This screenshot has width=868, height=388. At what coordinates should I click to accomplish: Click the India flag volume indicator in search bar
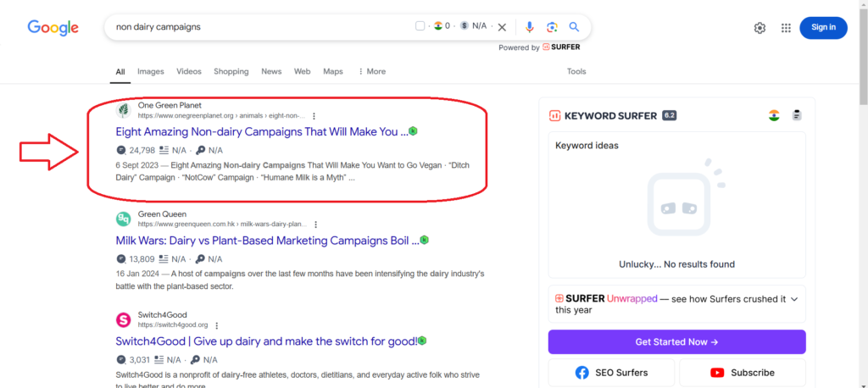point(438,25)
